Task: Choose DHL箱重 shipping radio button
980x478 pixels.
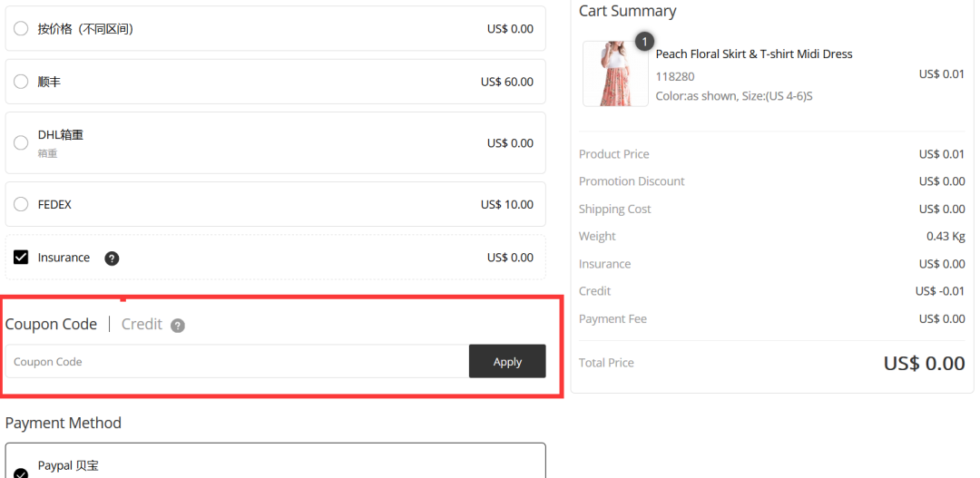Action: click(x=21, y=143)
